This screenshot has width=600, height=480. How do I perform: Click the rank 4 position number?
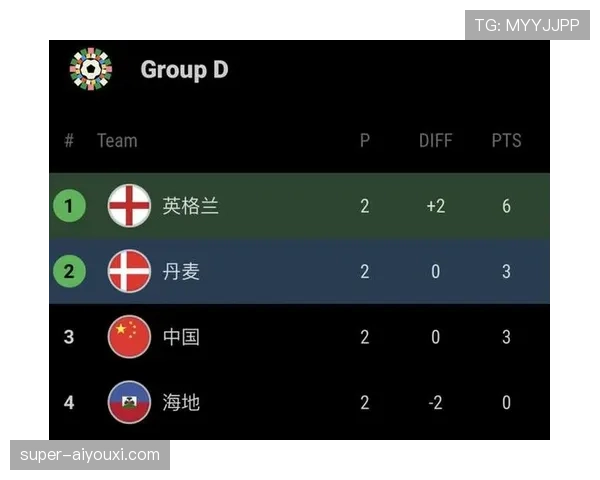[x=69, y=402]
